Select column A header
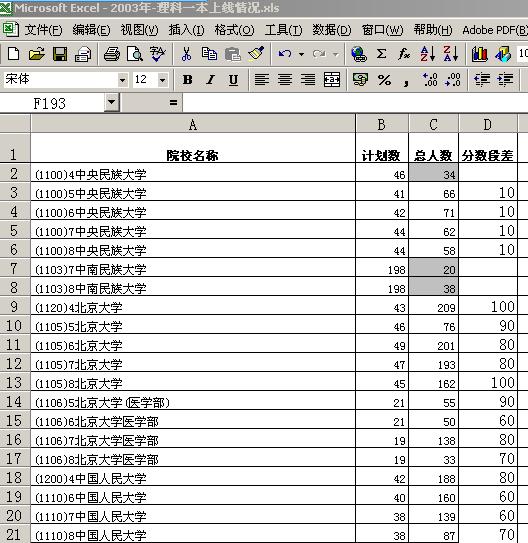This screenshot has width=528, height=543. click(193, 124)
